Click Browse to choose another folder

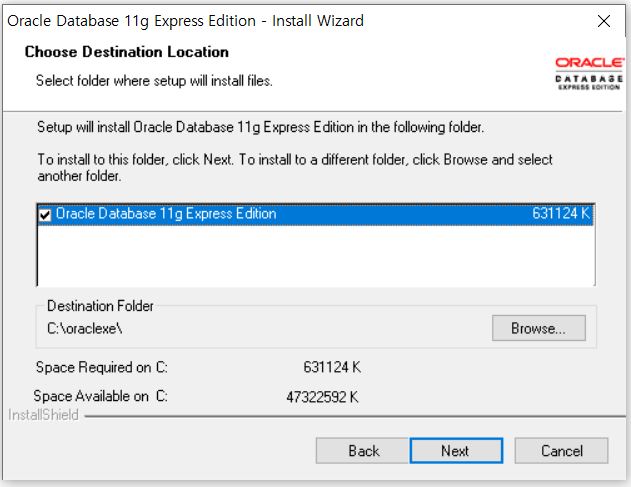coord(538,328)
